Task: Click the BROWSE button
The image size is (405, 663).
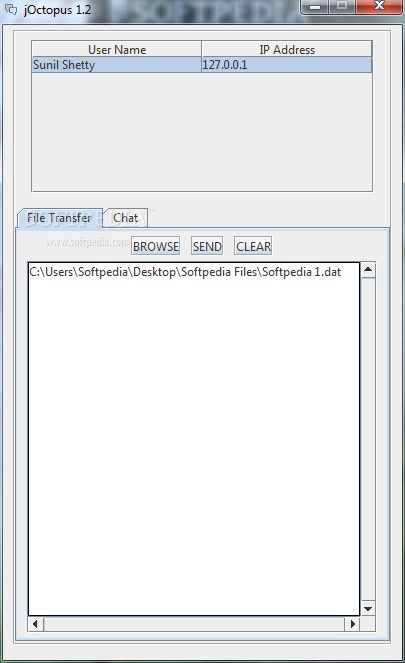Action: pos(156,246)
